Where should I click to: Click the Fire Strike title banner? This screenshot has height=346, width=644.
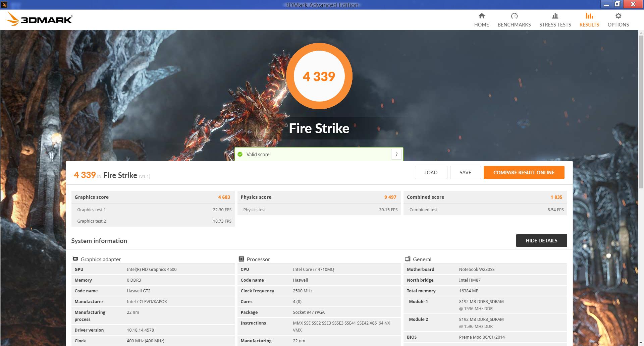(x=319, y=128)
